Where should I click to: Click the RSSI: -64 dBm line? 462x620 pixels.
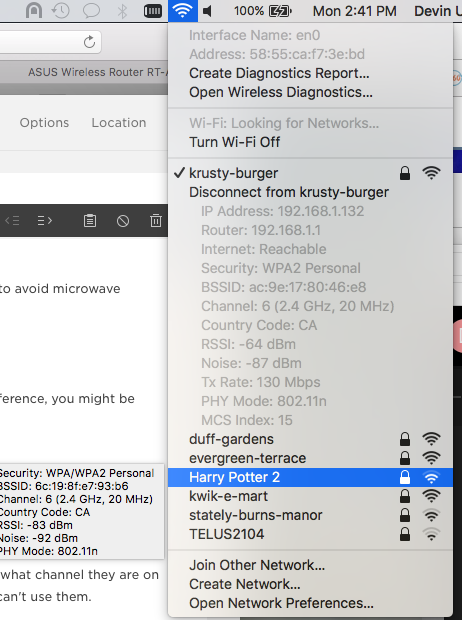[x=248, y=344]
